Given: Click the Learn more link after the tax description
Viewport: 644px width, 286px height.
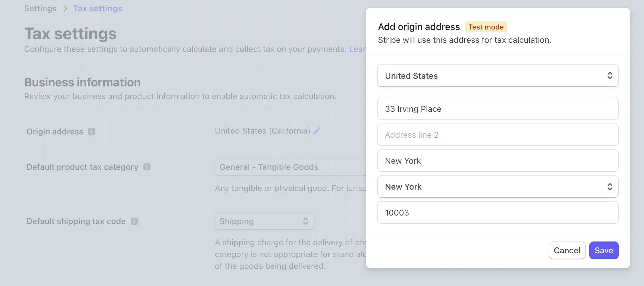Looking at the screenshot, I should coord(358,49).
